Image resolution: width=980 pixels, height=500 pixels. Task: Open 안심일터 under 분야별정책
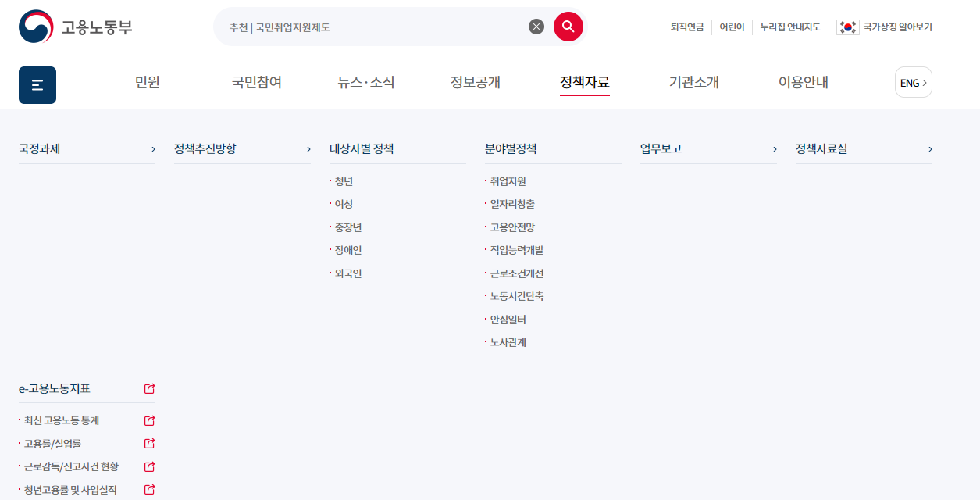[x=508, y=320]
